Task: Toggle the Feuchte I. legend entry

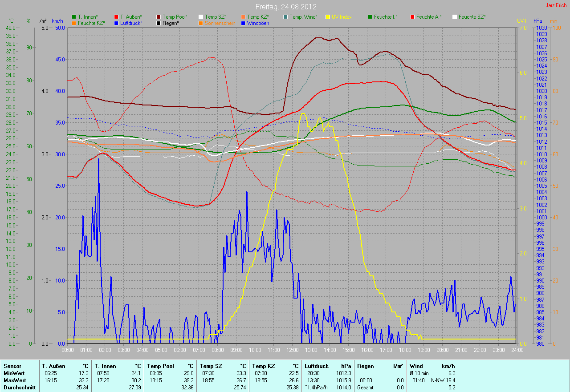Action: point(386,17)
